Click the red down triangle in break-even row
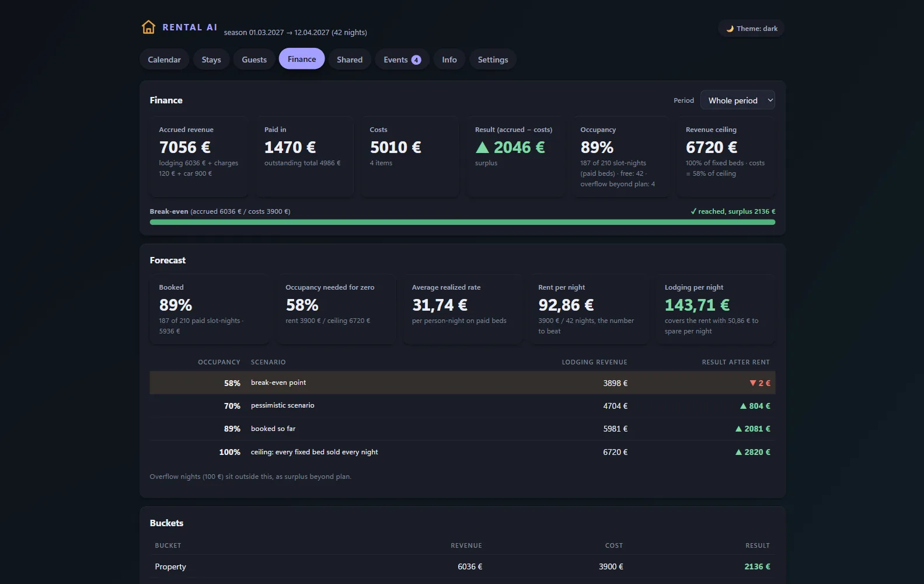This screenshot has height=584, width=924. (x=753, y=383)
